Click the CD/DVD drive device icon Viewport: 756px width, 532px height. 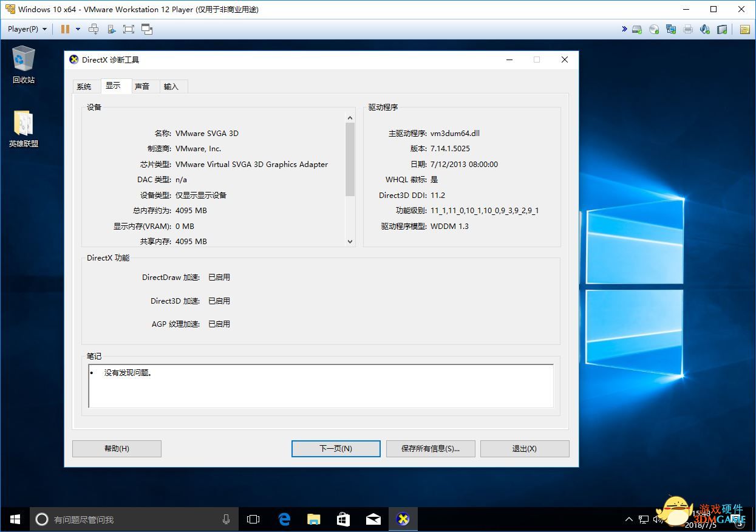[x=654, y=29]
